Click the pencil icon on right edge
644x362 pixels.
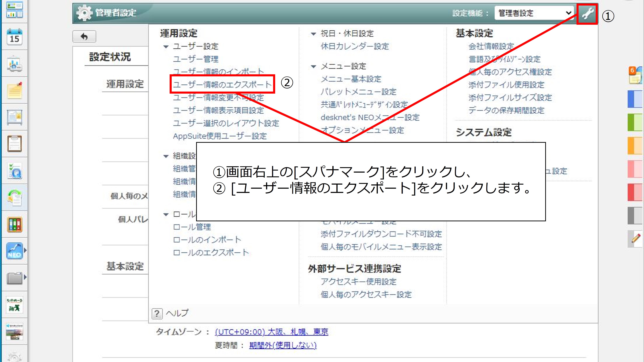[x=636, y=238]
